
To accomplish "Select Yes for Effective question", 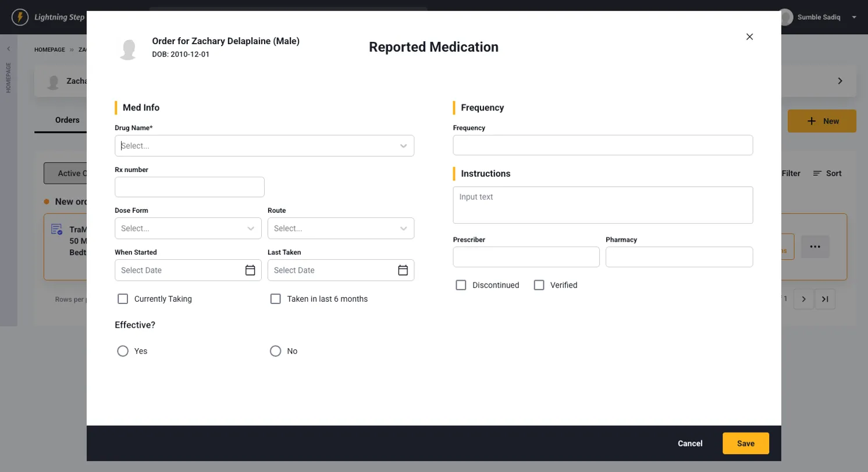I will [x=123, y=351].
